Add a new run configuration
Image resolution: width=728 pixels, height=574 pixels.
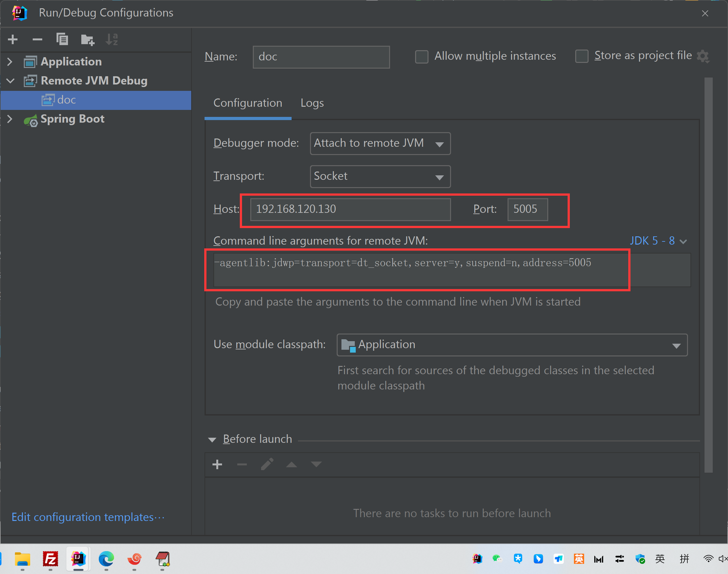(13, 39)
